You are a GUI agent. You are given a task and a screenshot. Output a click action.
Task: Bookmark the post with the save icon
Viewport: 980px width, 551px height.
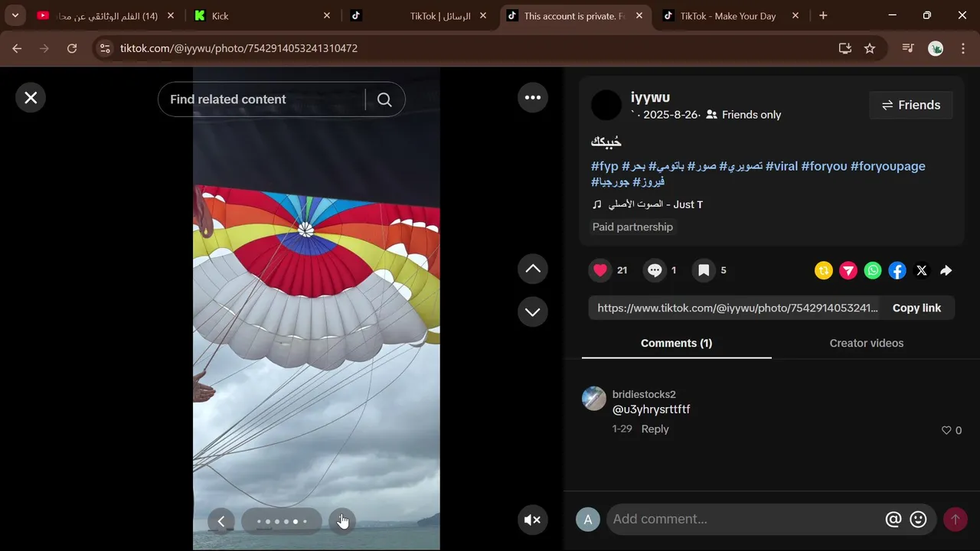[x=704, y=270]
